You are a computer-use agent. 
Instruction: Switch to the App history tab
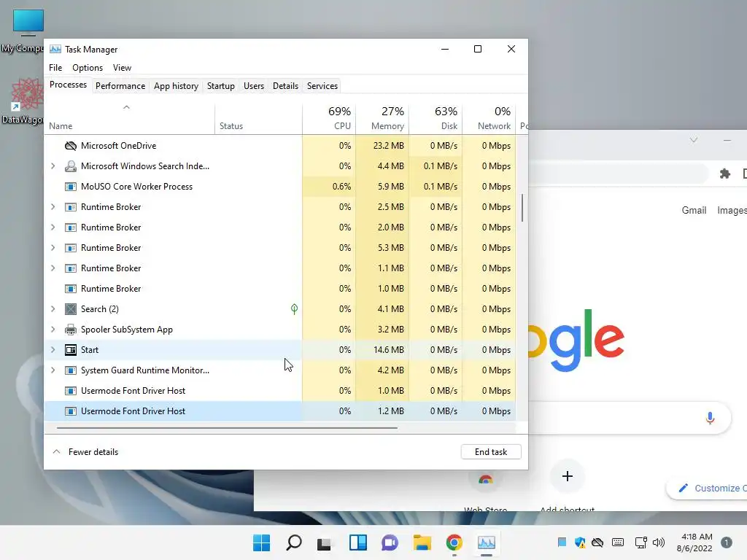click(176, 86)
